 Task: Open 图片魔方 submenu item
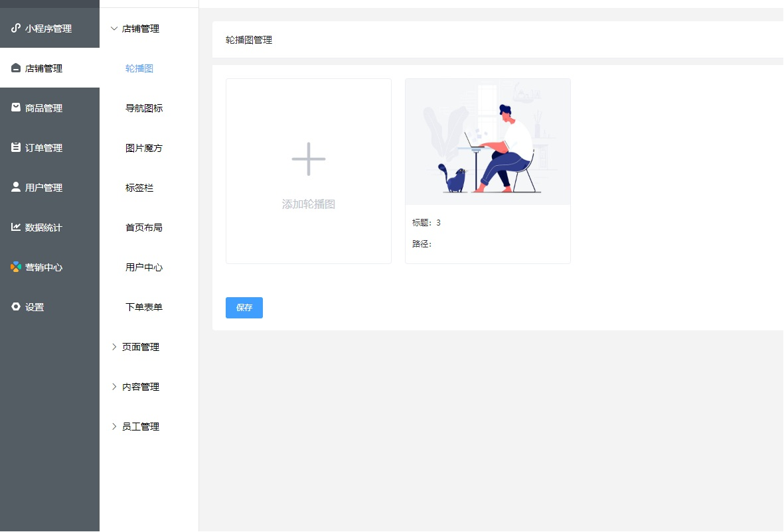(144, 148)
